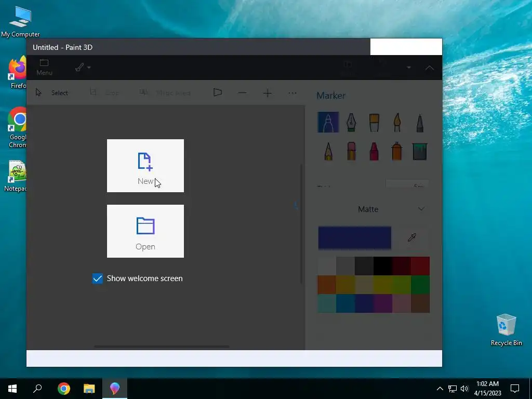Screen dimensions: 532x399
Task: Select the Pencil brush
Action: coord(328,151)
